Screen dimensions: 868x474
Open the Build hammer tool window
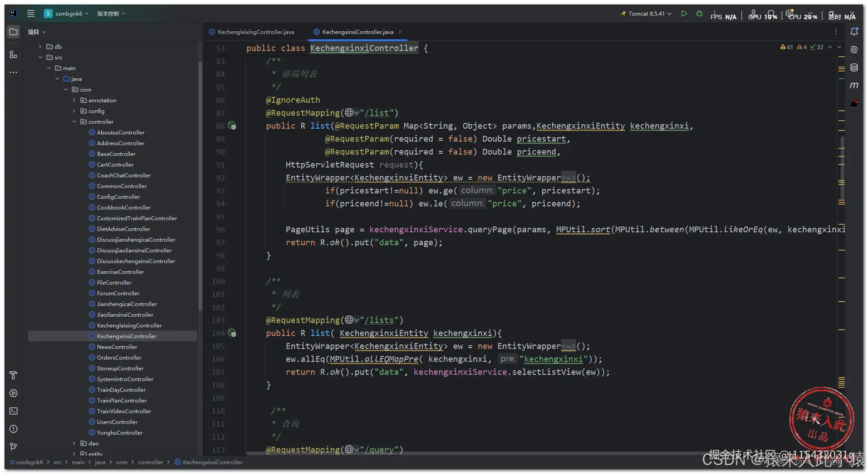tap(13, 375)
